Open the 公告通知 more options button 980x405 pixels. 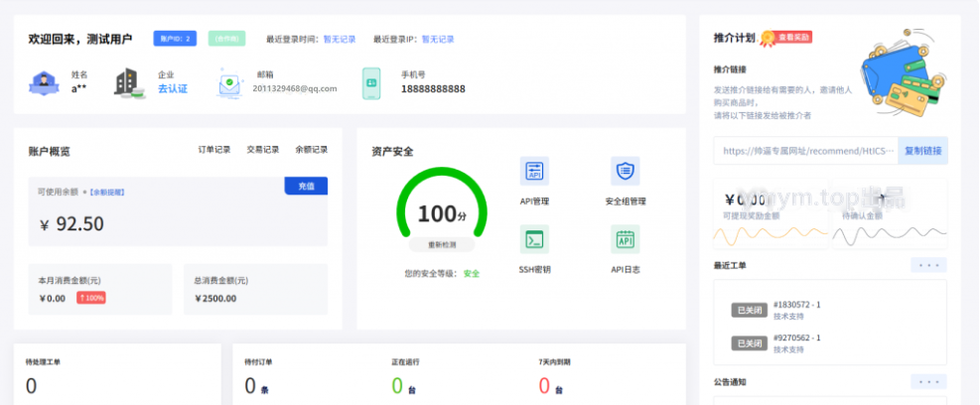928,381
